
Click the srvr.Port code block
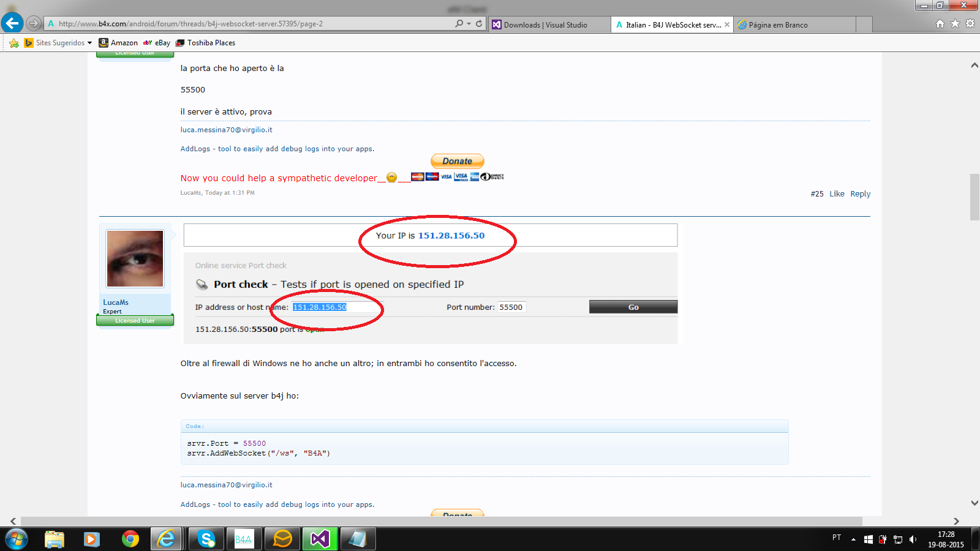tap(484, 448)
